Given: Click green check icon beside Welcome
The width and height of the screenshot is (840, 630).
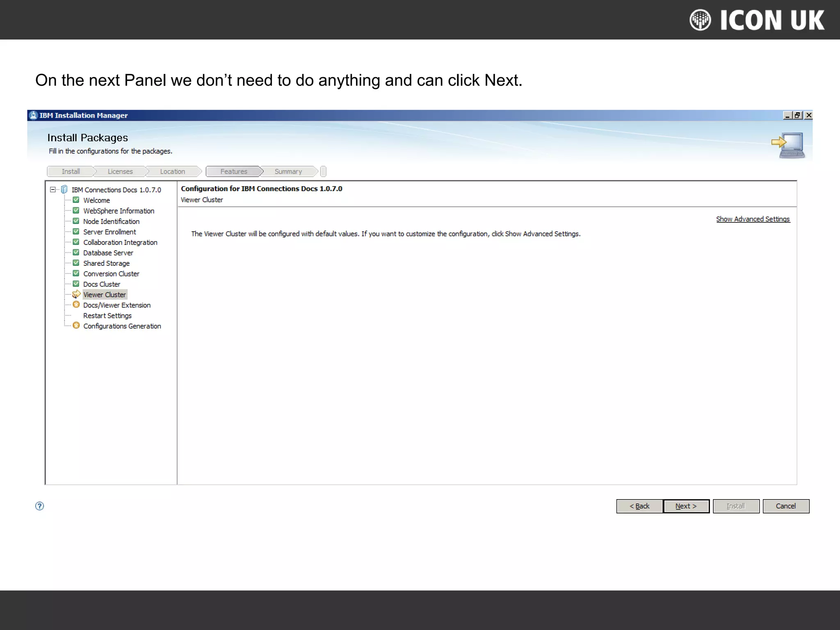Looking at the screenshot, I should tap(76, 200).
